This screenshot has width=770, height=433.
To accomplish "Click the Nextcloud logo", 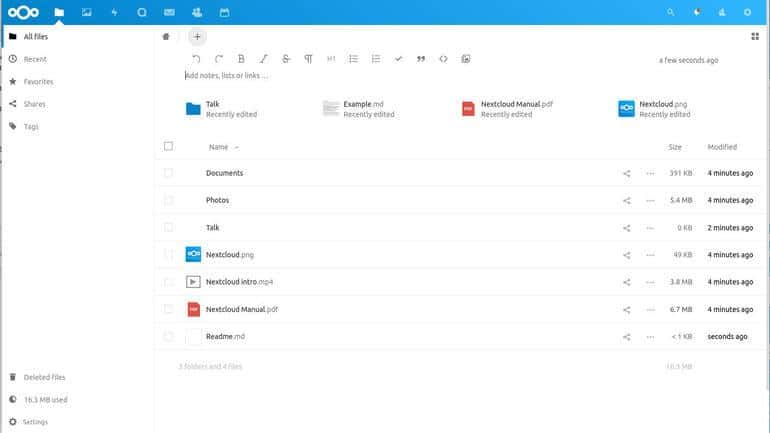I will coord(23,12).
